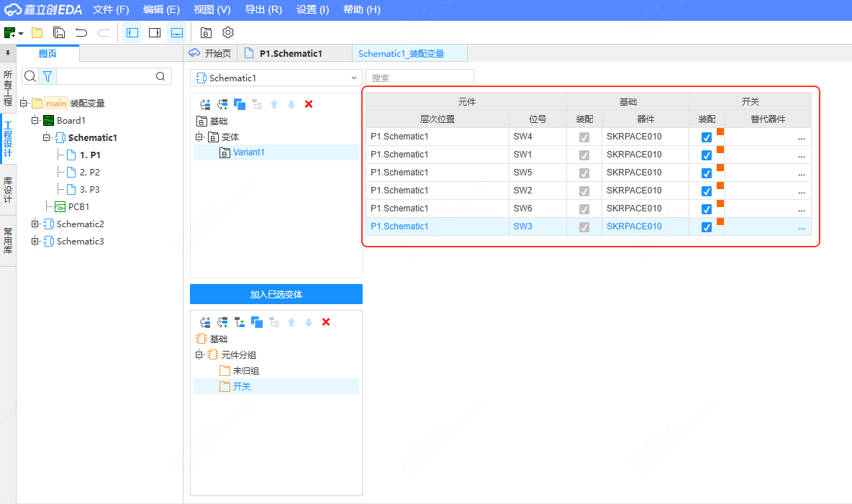Click the 搜索 input field above the table
The width and height of the screenshot is (852, 504).
click(x=420, y=78)
